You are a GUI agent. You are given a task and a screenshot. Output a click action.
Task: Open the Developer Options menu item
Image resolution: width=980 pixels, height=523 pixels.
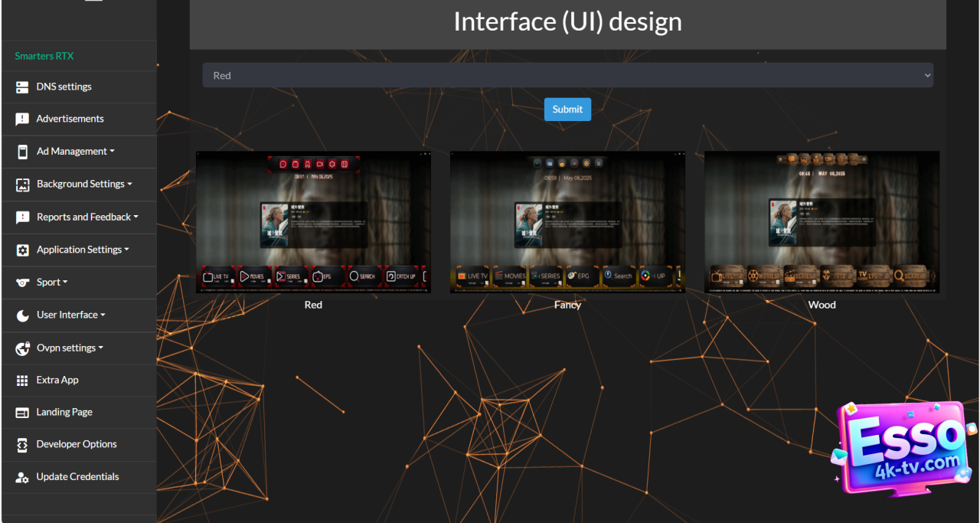[77, 444]
